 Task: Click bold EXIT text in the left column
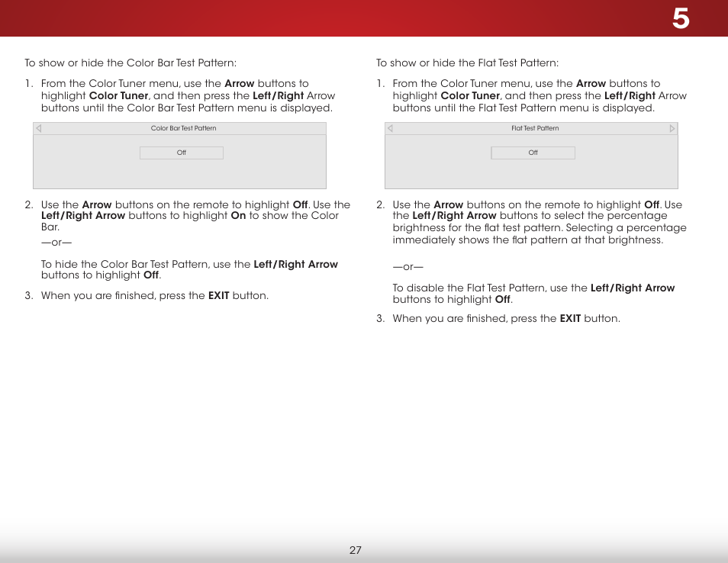pyautogui.click(x=219, y=296)
